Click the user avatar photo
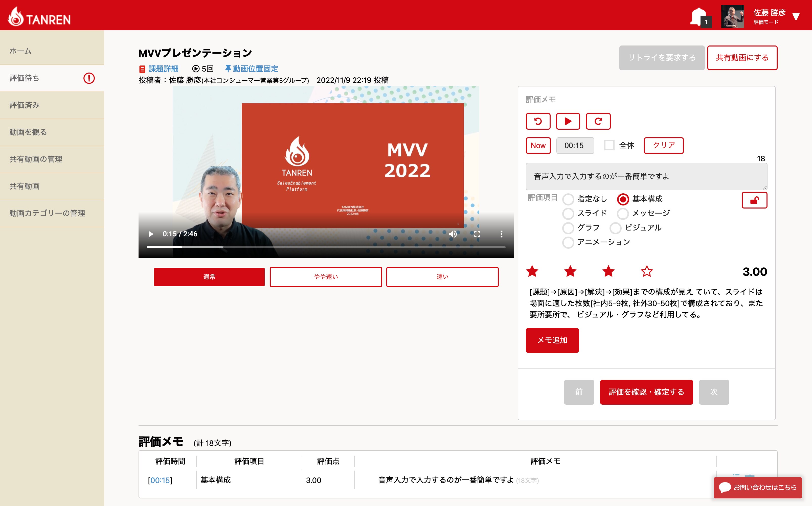The image size is (812, 506). [732, 16]
